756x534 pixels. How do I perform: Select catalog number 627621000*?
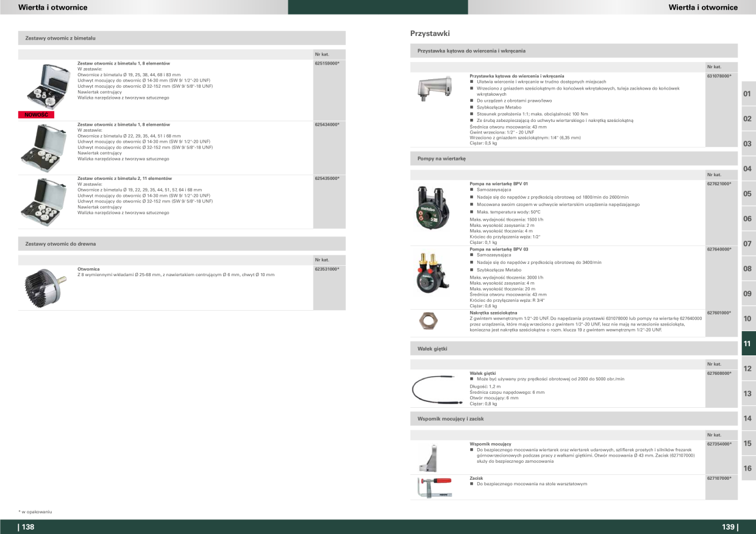719,183
